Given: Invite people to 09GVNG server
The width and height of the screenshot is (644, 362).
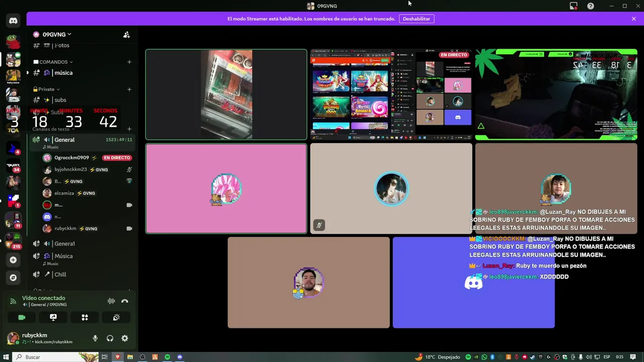Looking at the screenshot, I should (126, 35).
